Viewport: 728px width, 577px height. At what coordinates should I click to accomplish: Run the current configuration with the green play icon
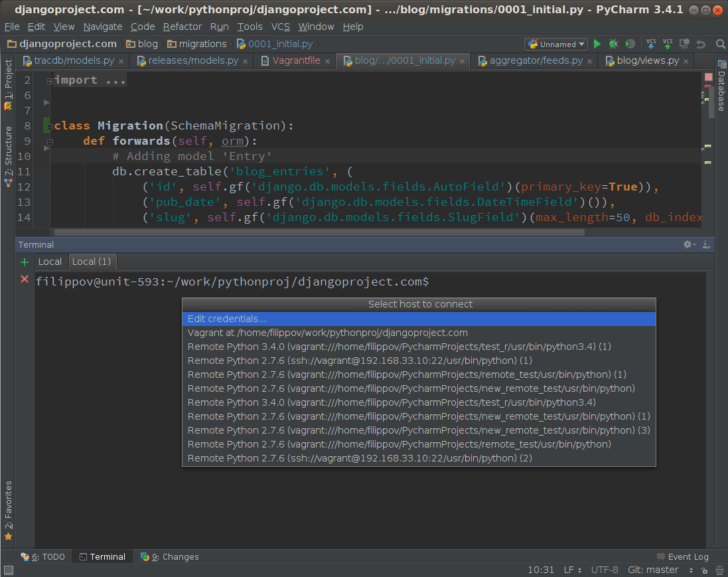pyautogui.click(x=597, y=42)
